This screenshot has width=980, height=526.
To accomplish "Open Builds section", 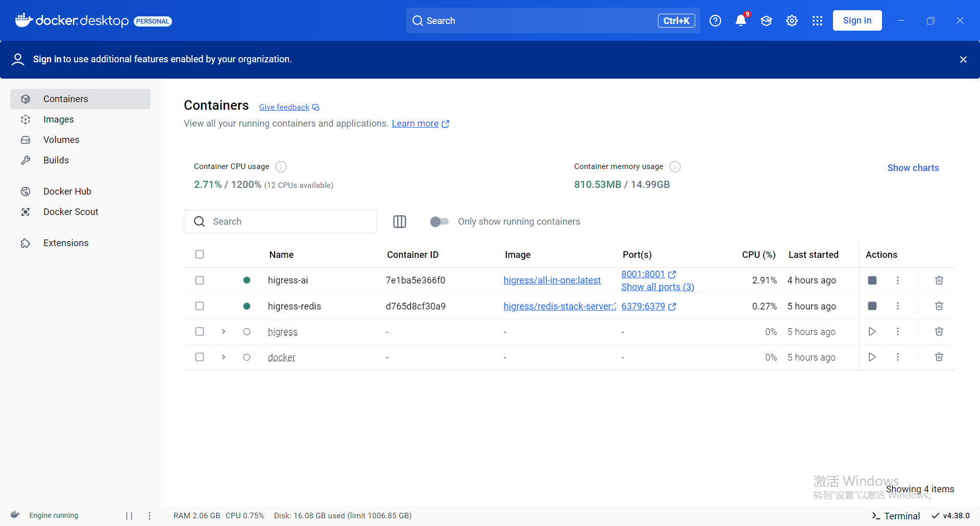I will tap(80, 160).
